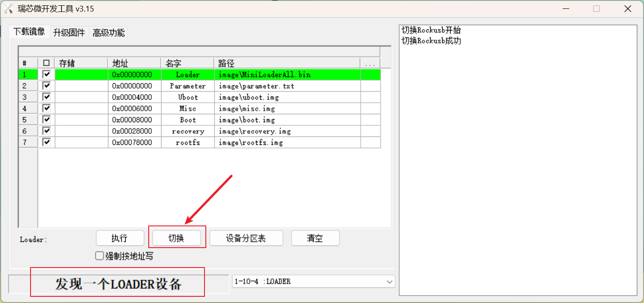Click the browse cell for the Boot row

click(x=370, y=120)
